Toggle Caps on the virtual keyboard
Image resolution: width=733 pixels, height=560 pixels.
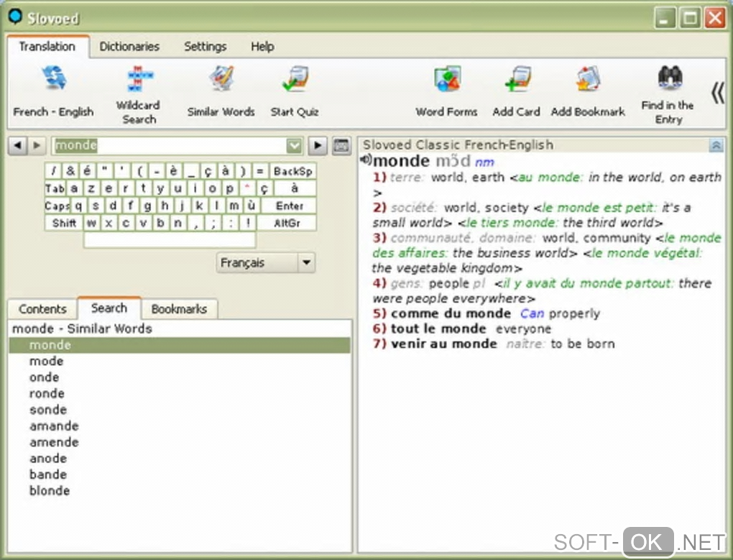[x=57, y=206]
